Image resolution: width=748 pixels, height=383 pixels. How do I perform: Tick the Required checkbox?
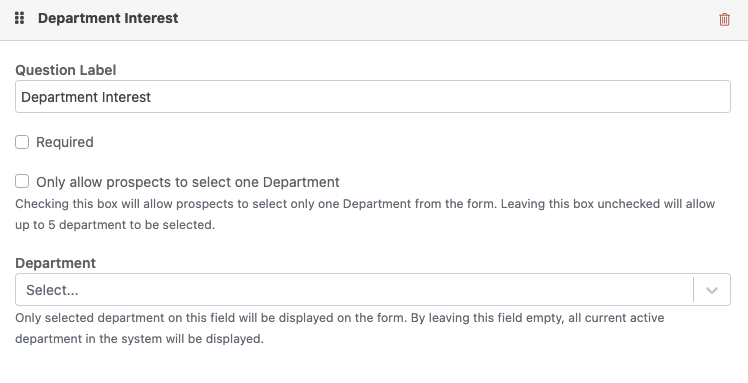click(22, 142)
